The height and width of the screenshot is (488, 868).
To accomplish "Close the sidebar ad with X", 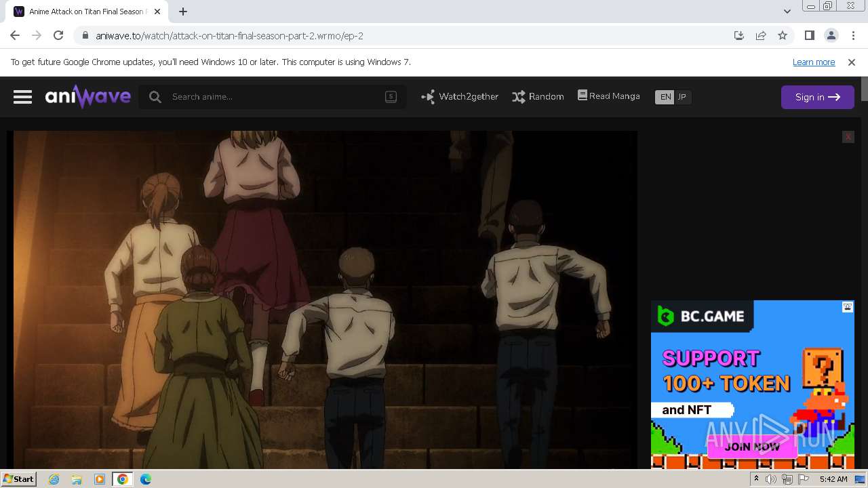I will point(848,137).
